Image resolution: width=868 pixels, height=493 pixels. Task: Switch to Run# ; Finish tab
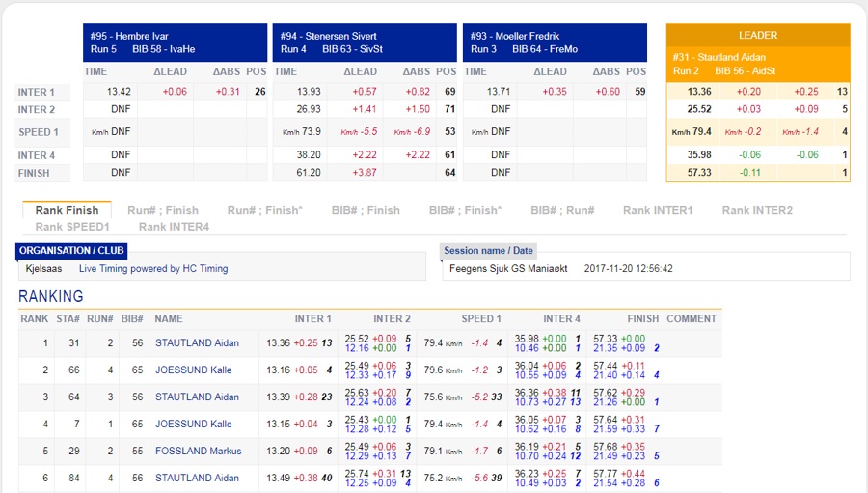pos(163,210)
